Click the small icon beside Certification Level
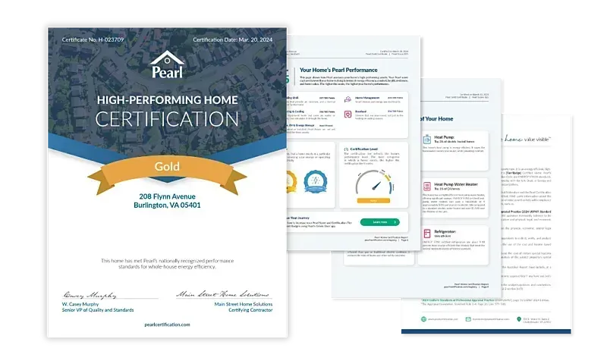The image size is (607, 364). (x=346, y=149)
